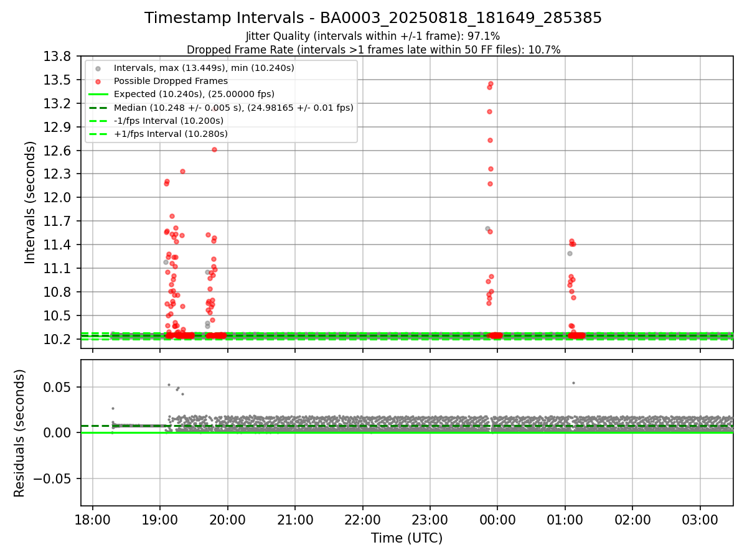This screenshot has height=560, width=747.
Task: Click the 13.8 y-axis tick label
Action: (58, 57)
